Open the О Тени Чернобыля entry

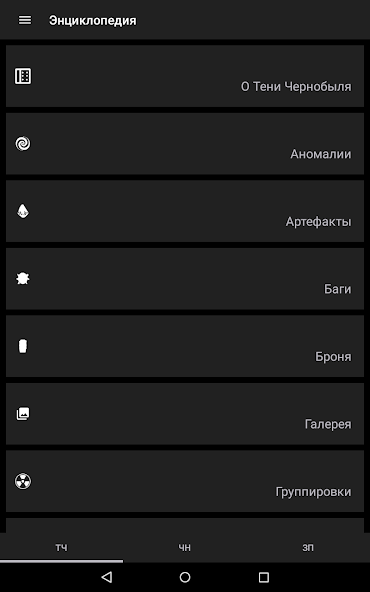[x=185, y=76]
